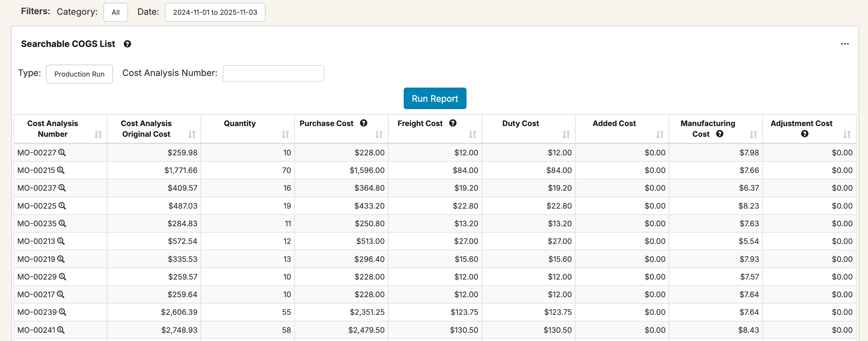Show the Freight Cost help tooltip icon
This screenshot has width=868, height=341.
(x=453, y=123)
